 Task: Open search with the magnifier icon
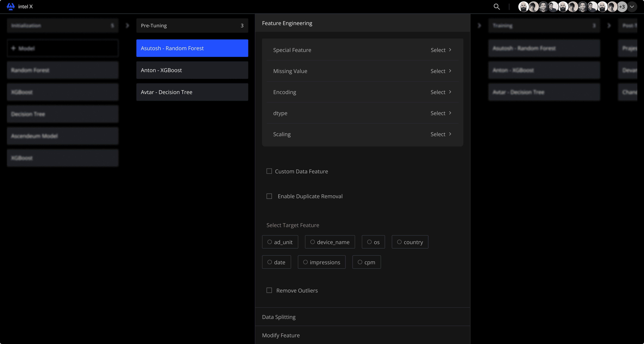coord(497,7)
